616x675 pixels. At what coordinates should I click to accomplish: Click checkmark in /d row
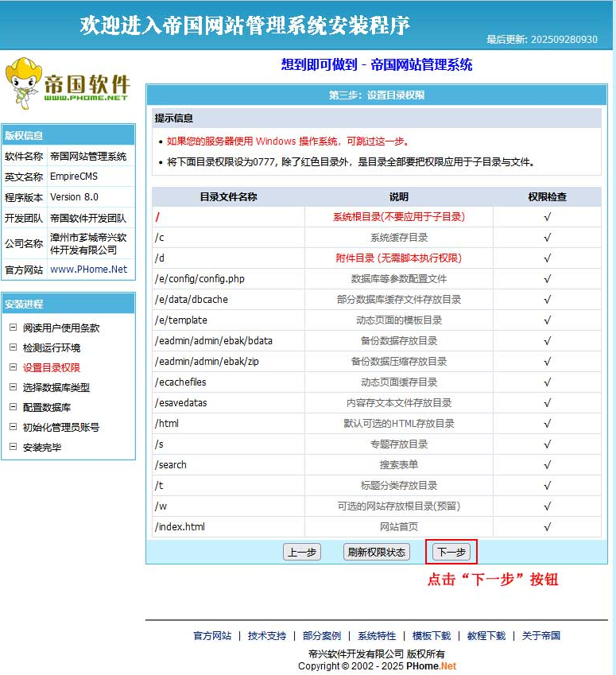coord(547,258)
